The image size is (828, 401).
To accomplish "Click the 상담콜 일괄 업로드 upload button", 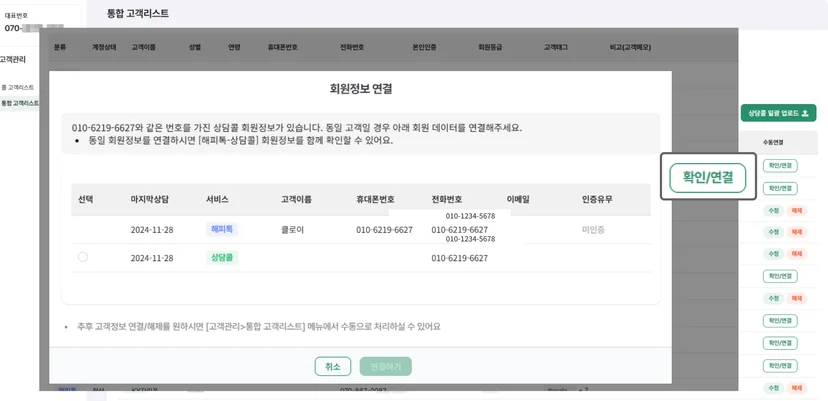I will click(x=778, y=113).
